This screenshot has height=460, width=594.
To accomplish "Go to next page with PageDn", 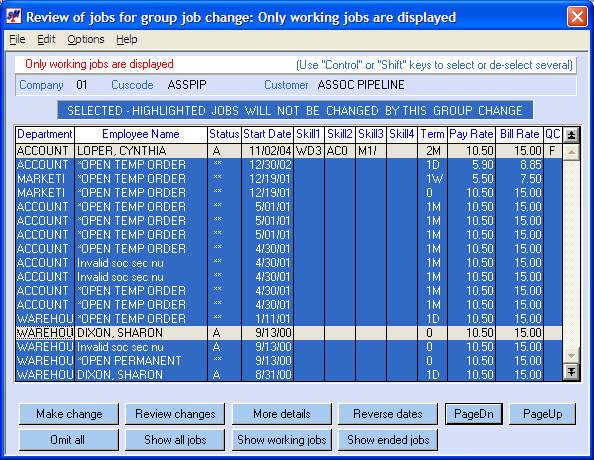I will pyautogui.click(x=474, y=414).
